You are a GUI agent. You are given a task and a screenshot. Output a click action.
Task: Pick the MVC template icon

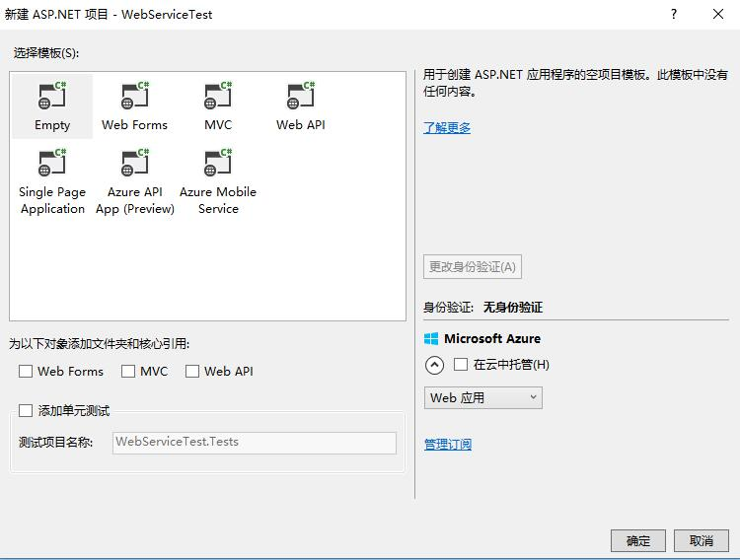(218, 95)
